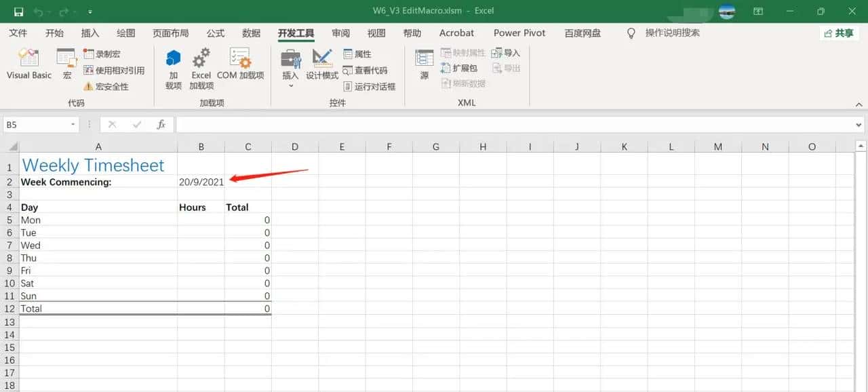Click the 共享 share button
This screenshot has height=392, width=868.
pos(839,33)
